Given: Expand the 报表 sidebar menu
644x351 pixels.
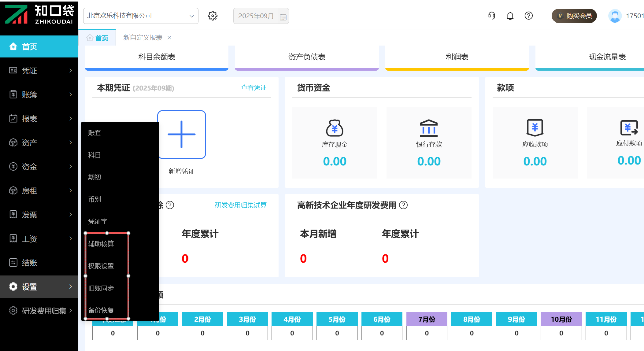Looking at the screenshot, I should point(39,119).
